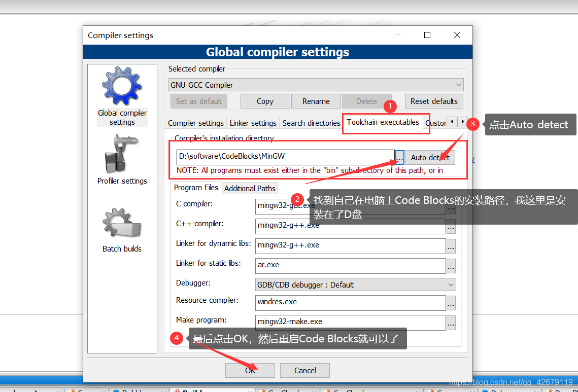The height and width of the screenshot is (392, 578).
Task: Click the C++ compiler executable field
Action: (350, 226)
